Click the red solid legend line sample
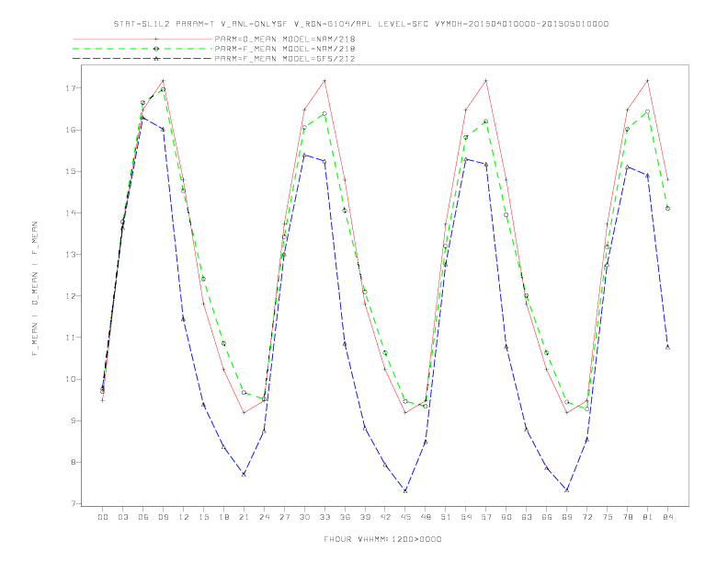 click(142, 39)
